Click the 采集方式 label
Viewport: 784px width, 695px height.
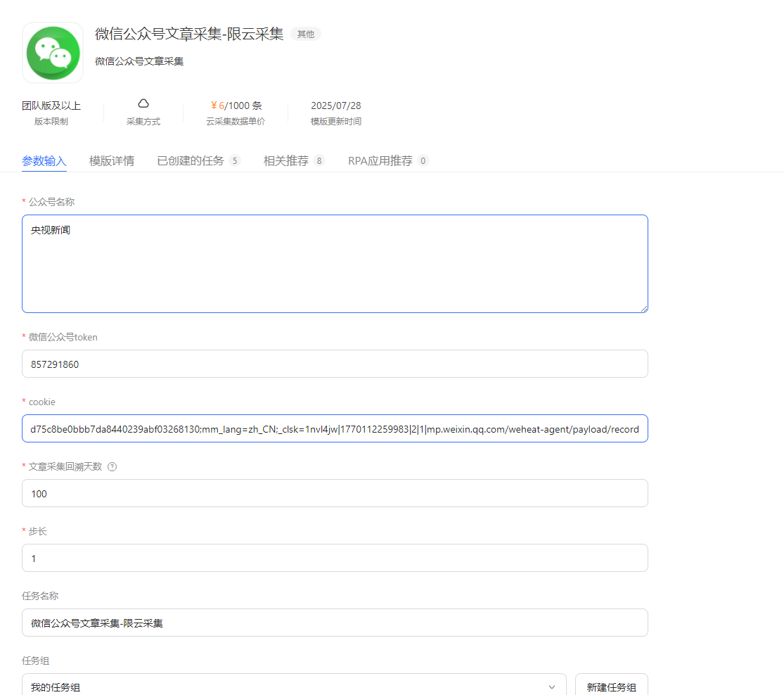tap(143, 122)
